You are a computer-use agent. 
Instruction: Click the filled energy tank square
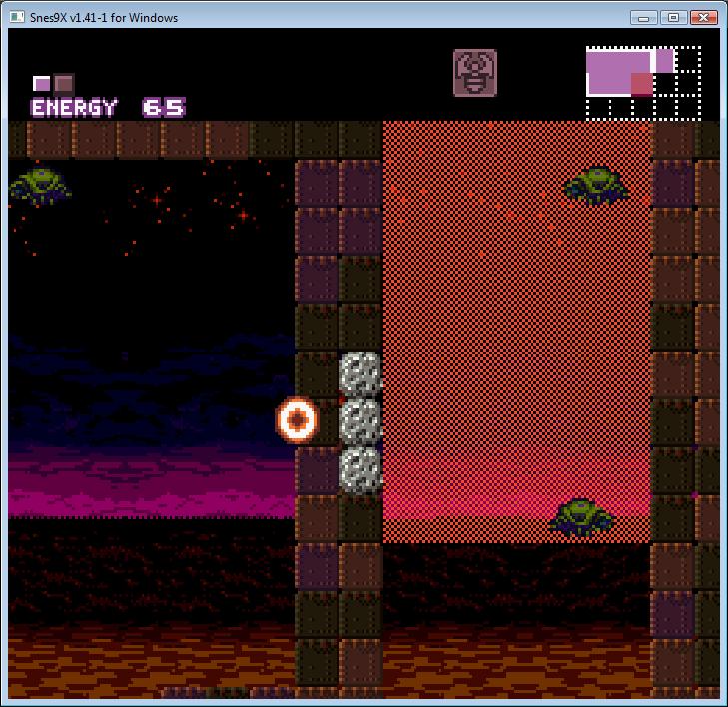(41, 84)
